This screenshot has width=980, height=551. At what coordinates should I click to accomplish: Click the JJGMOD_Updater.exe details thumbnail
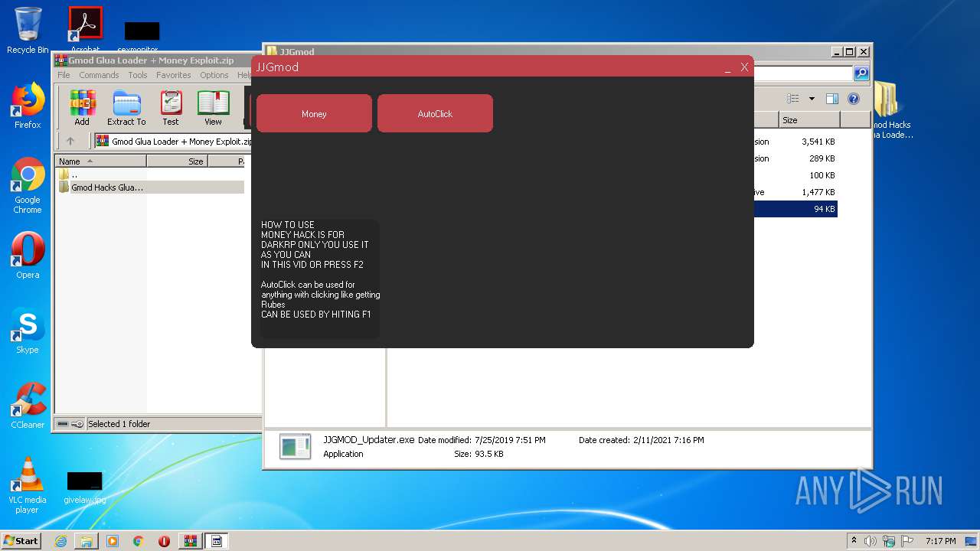[x=295, y=447]
